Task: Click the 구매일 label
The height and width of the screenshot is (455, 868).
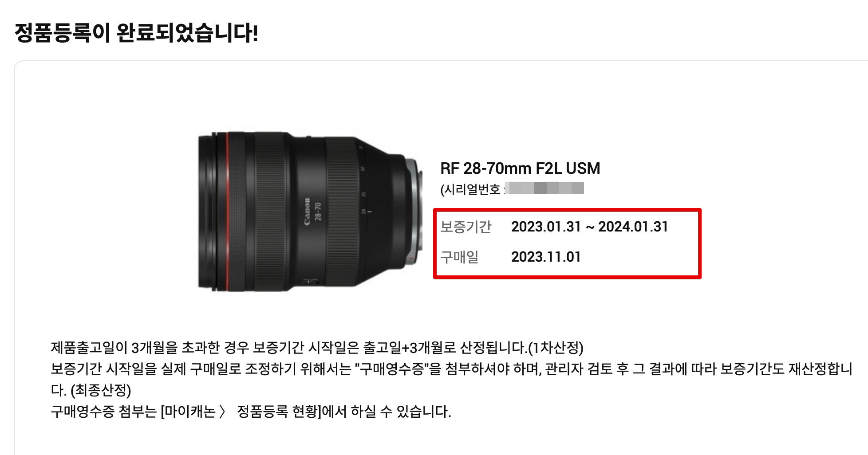Action: point(459,257)
